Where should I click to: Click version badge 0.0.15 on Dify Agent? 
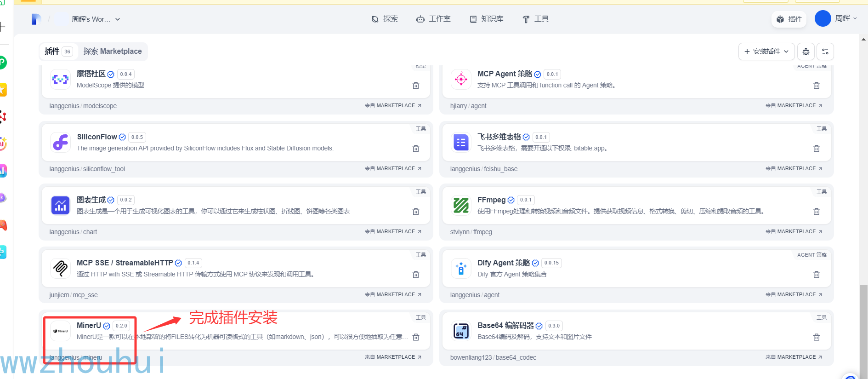pyautogui.click(x=551, y=263)
